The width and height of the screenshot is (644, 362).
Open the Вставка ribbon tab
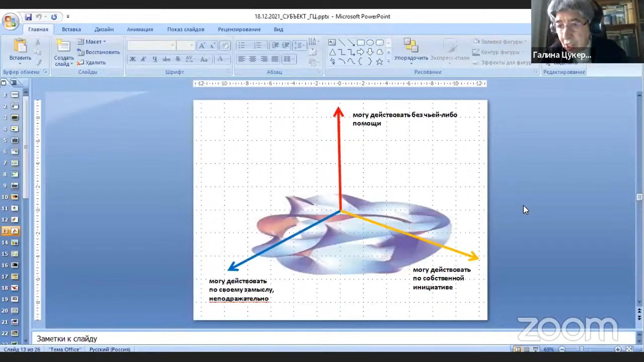click(71, 29)
